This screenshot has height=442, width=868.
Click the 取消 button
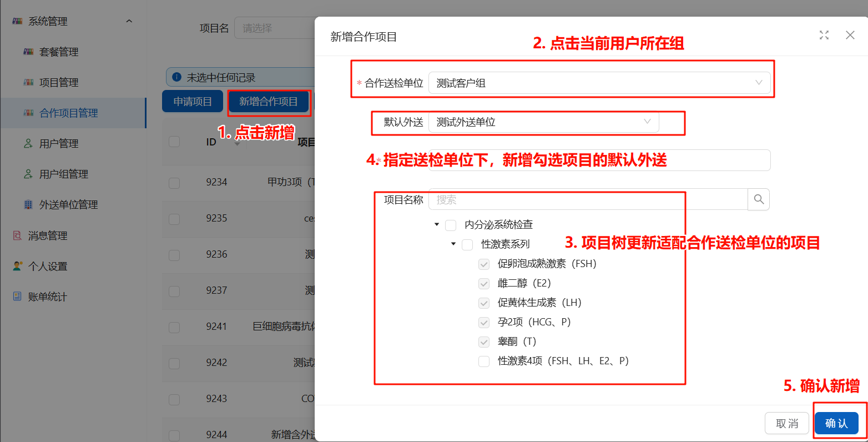click(x=786, y=423)
